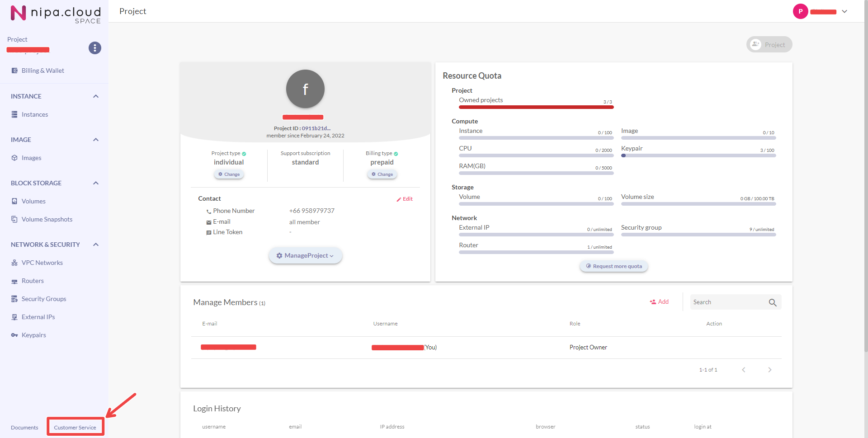Click the Owned projects quota bar
The width and height of the screenshot is (868, 438).
[536, 107]
